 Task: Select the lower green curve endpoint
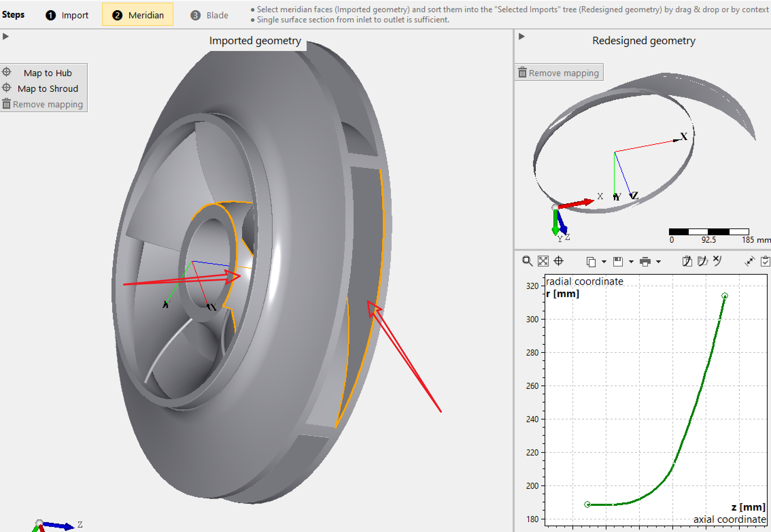point(587,504)
